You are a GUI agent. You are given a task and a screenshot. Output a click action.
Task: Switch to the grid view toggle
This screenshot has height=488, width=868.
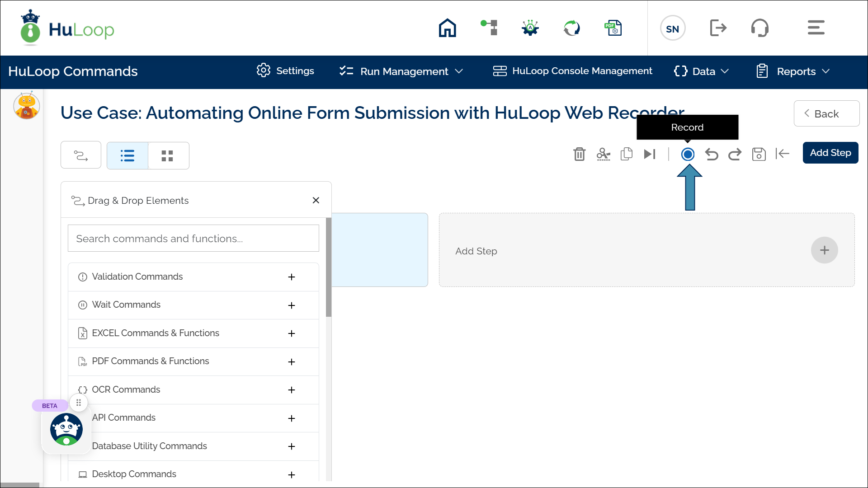167,156
